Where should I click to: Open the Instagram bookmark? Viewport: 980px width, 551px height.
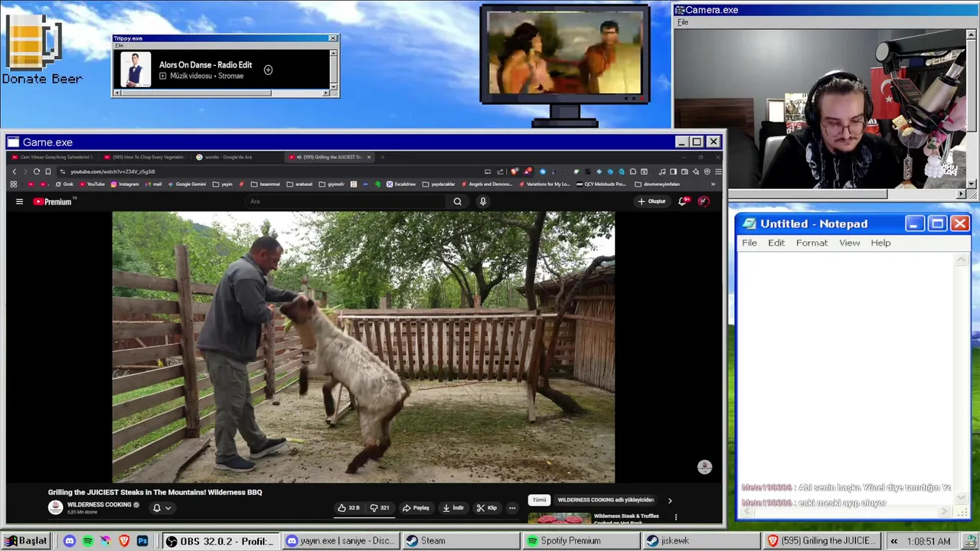[125, 184]
